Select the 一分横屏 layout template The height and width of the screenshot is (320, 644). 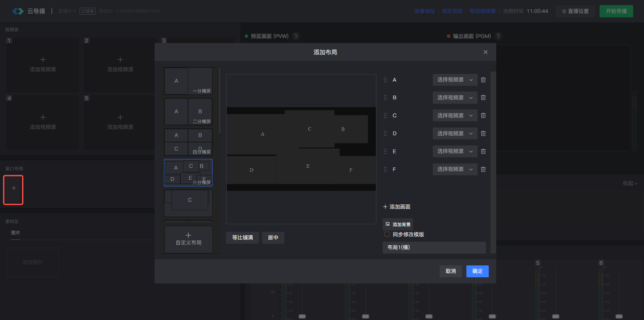click(188, 81)
